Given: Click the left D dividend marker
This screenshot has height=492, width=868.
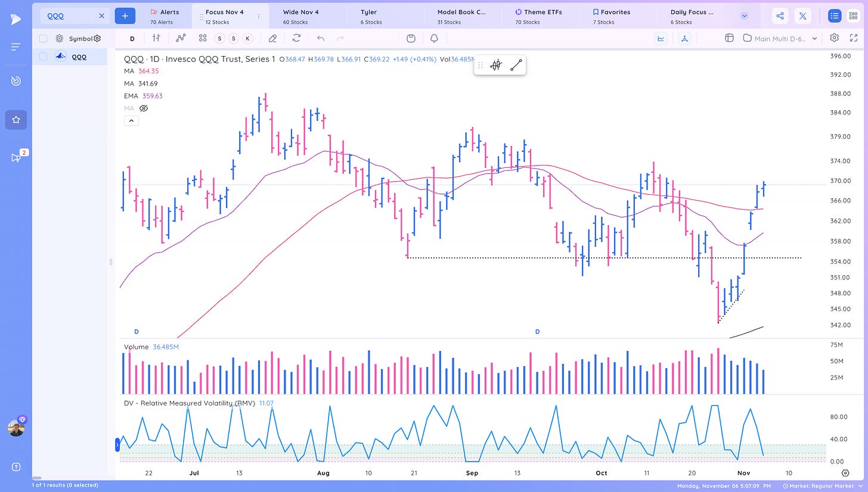Looking at the screenshot, I should coord(137,331).
